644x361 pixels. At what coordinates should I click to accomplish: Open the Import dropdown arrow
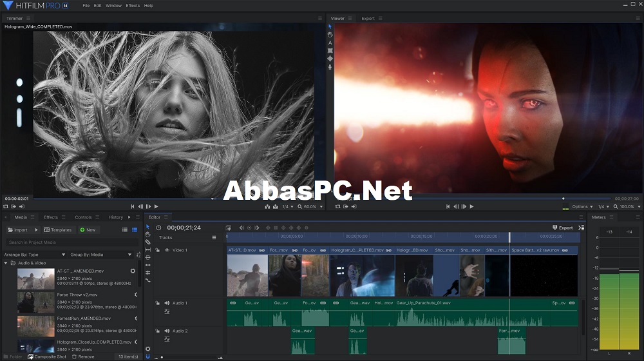(x=36, y=230)
